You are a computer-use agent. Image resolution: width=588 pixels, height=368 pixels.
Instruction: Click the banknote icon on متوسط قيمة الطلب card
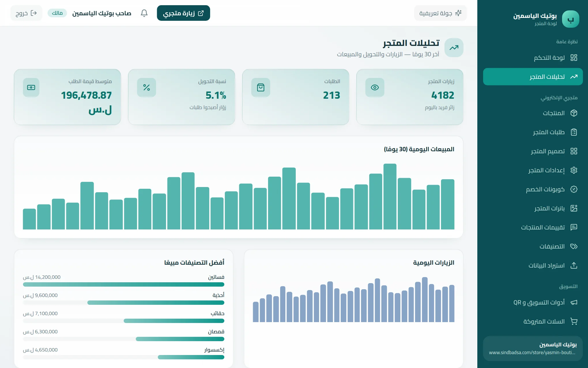[31, 87]
